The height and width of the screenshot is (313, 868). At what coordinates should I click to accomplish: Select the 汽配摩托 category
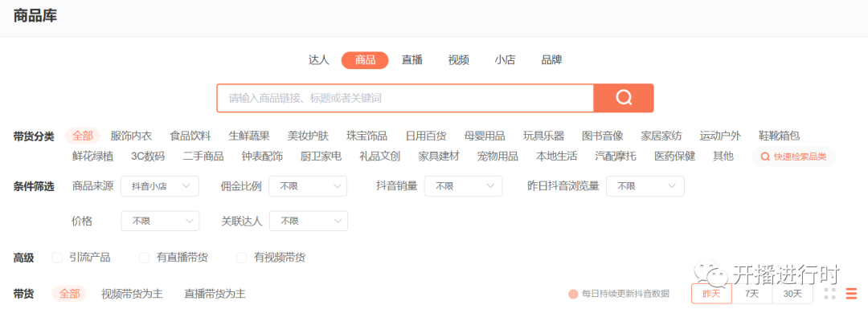[x=616, y=156]
